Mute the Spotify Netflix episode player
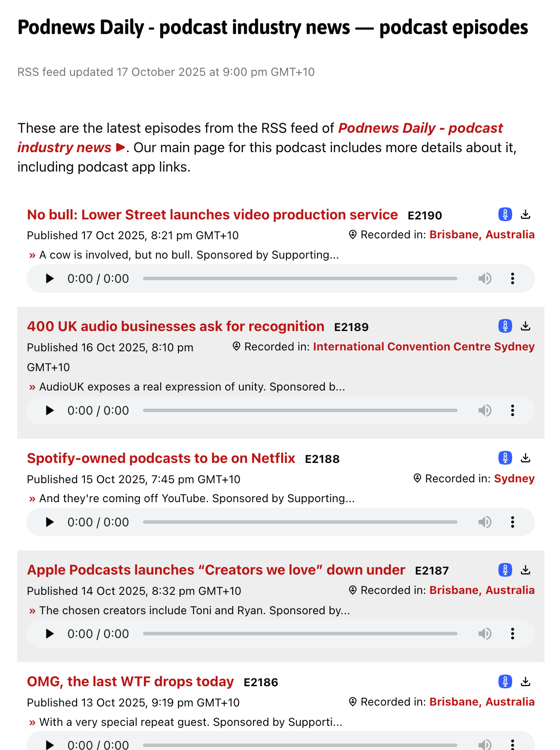Viewport: 560px width, 750px height. click(x=485, y=522)
